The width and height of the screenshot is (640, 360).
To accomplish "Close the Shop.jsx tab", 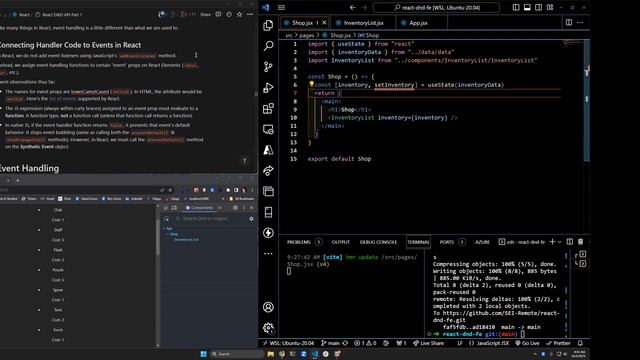I will click(324, 23).
